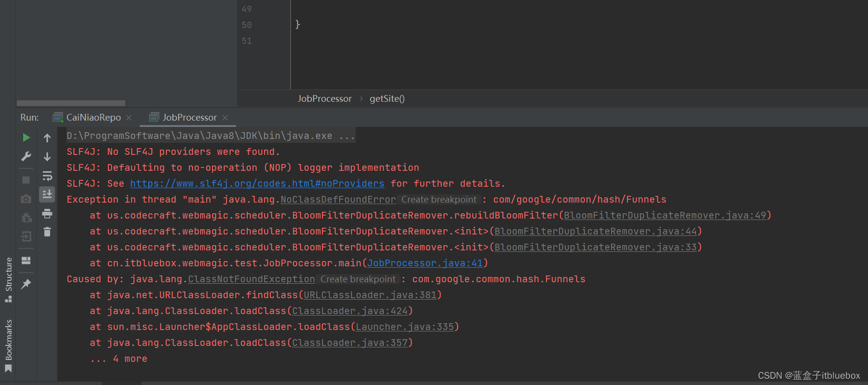The width and height of the screenshot is (868, 385).
Task: Rerun JobProcessor with the green play icon
Action: (26, 138)
